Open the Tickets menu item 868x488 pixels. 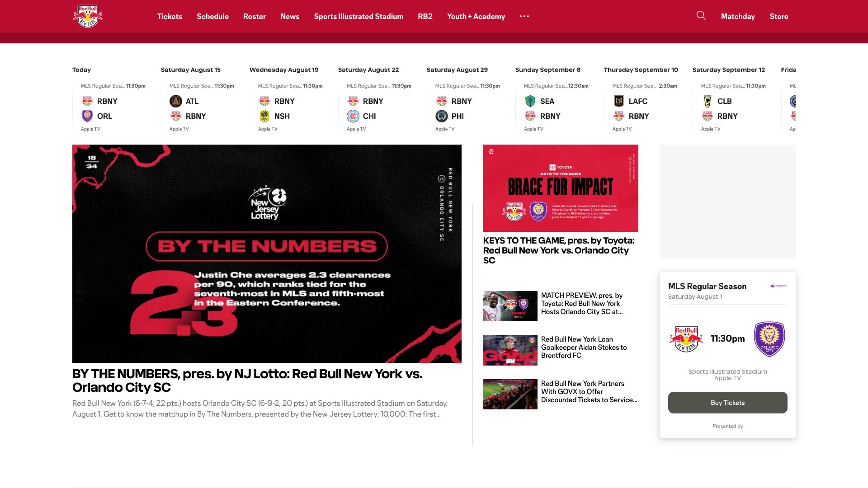[x=170, y=16]
